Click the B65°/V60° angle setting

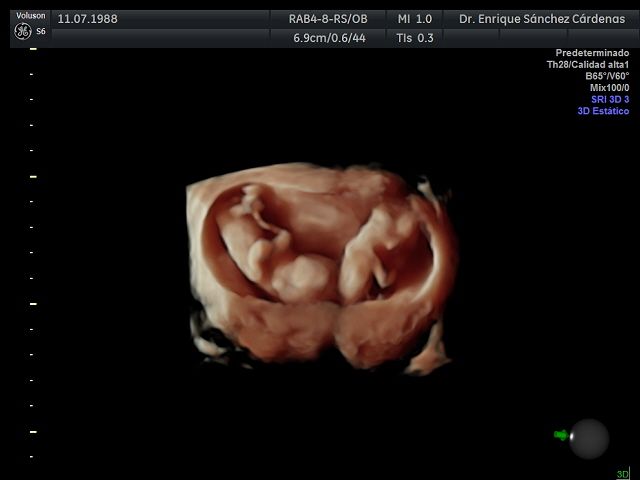point(607,76)
